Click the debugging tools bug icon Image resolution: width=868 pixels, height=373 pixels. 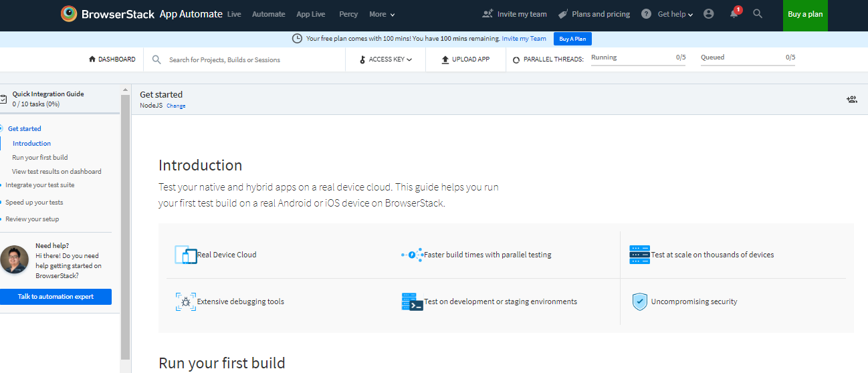(186, 301)
